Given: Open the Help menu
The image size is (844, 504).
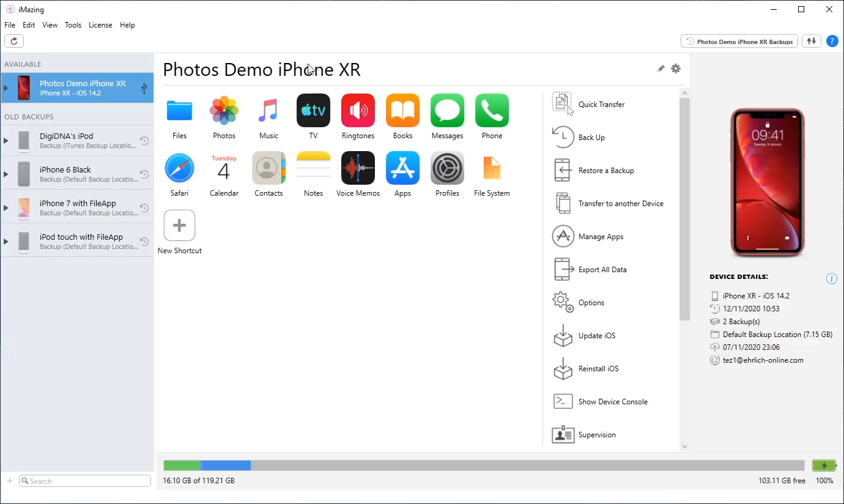Looking at the screenshot, I should [x=127, y=25].
